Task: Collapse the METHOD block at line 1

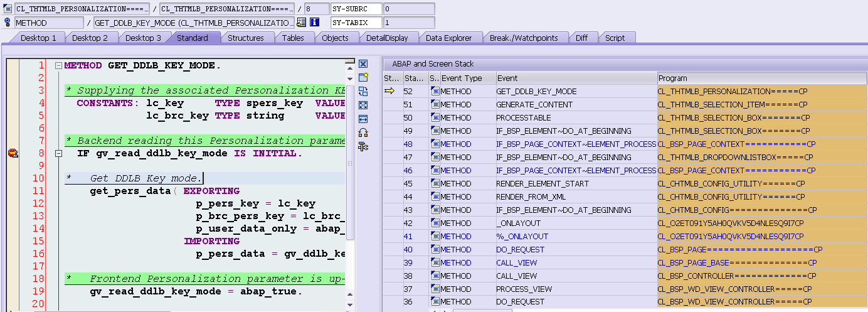Action: click(x=58, y=65)
